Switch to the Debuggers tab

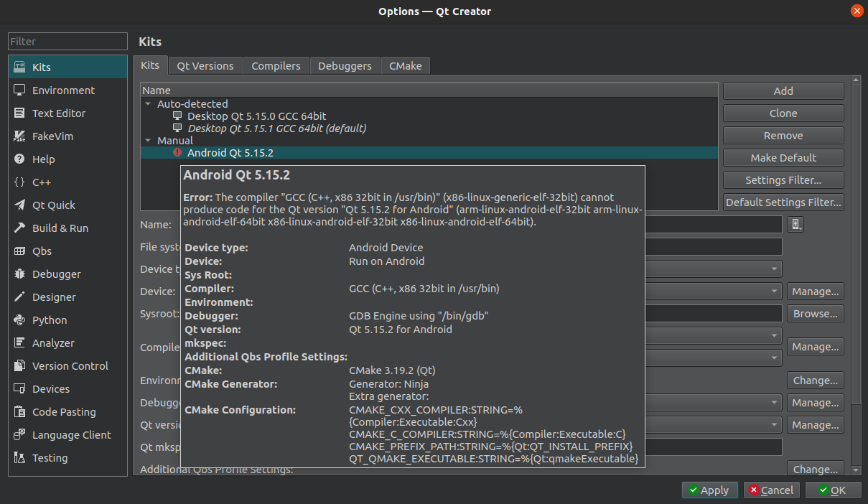tap(345, 65)
